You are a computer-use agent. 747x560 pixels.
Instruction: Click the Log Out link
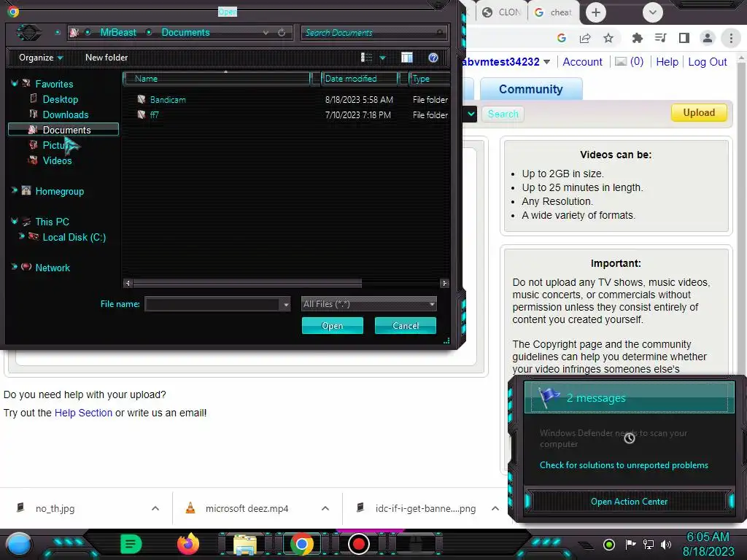(708, 62)
